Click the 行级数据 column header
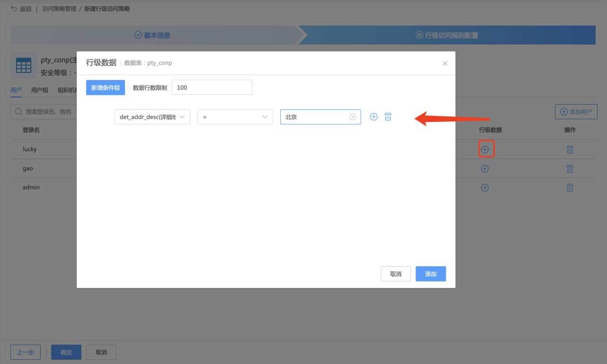 pyautogui.click(x=490, y=130)
